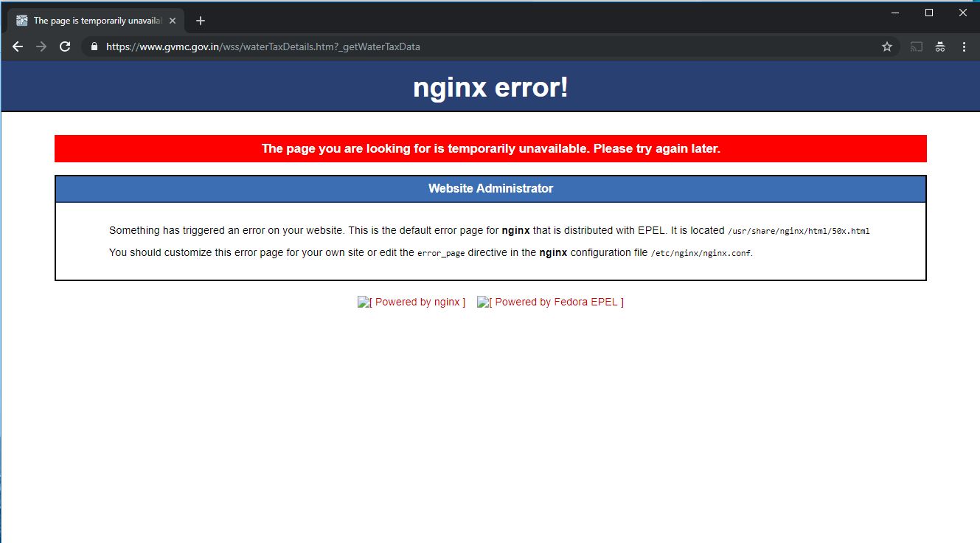The width and height of the screenshot is (980, 543).
Task: Minimize the browser window
Action: 895,13
